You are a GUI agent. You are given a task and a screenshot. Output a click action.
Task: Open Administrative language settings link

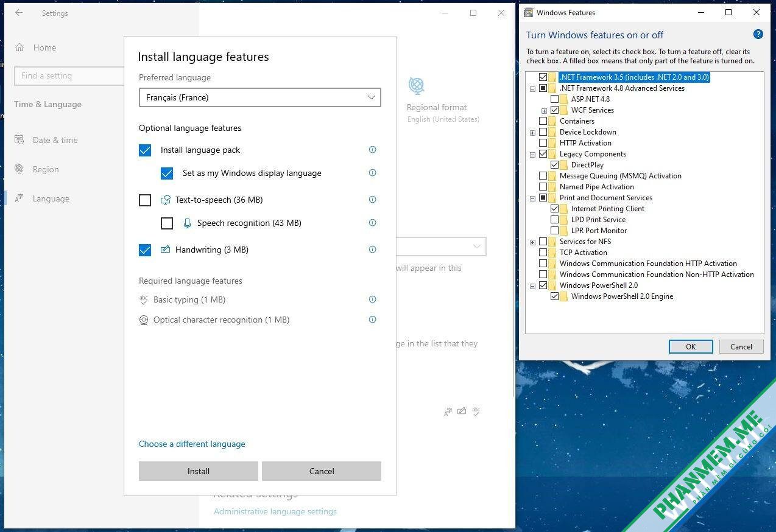click(275, 511)
